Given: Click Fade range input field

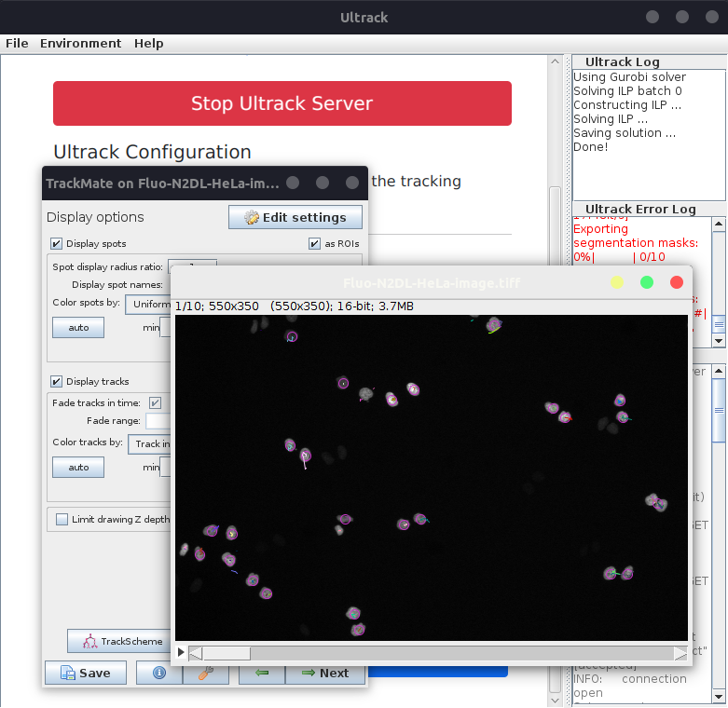Looking at the screenshot, I should tap(158, 421).
